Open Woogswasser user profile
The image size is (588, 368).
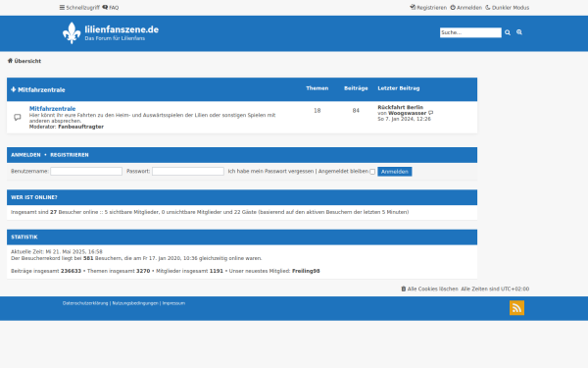pyautogui.click(x=408, y=113)
